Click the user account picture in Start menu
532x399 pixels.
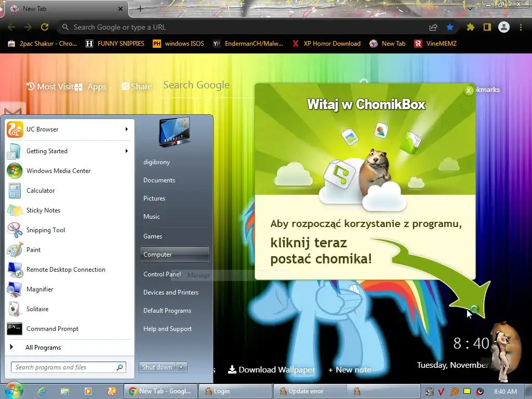[175, 132]
